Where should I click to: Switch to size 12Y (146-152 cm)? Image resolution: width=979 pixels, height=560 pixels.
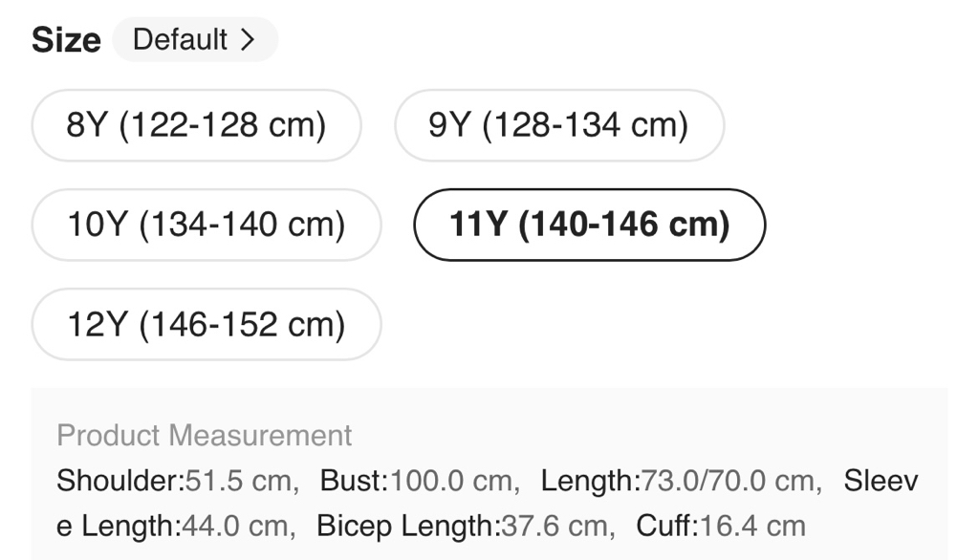click(206, 324)
